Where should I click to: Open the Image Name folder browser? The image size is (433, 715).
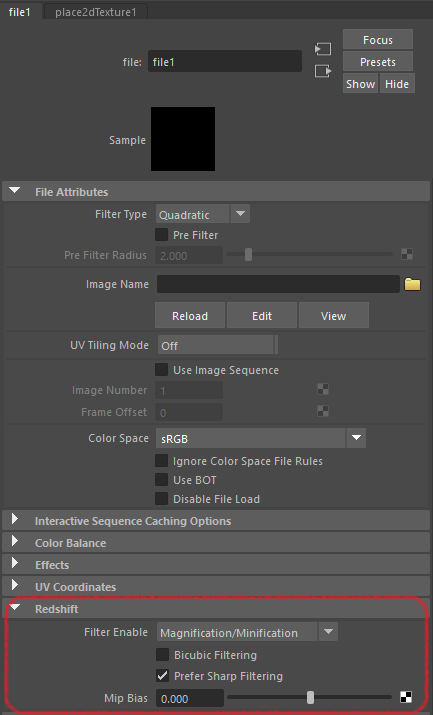[x=412, y=285]
